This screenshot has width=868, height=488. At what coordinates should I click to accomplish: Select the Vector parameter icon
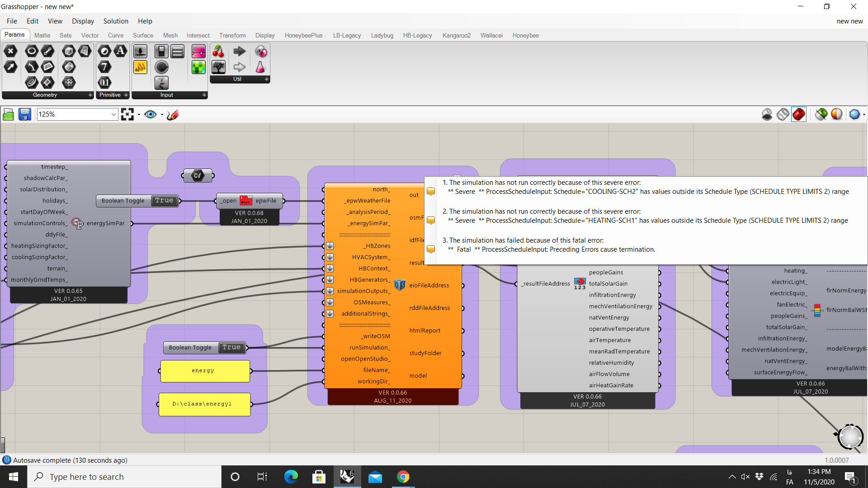(10, 67)
